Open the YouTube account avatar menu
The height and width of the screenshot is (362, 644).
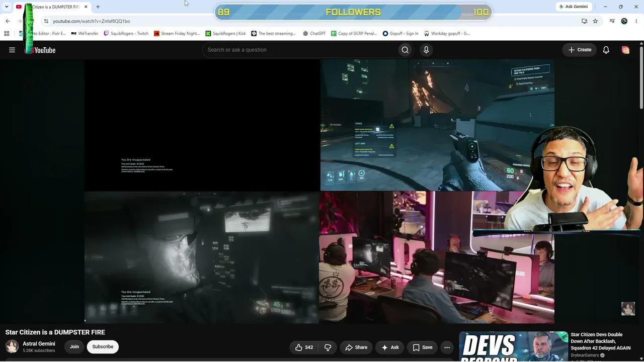pos(625,50)
